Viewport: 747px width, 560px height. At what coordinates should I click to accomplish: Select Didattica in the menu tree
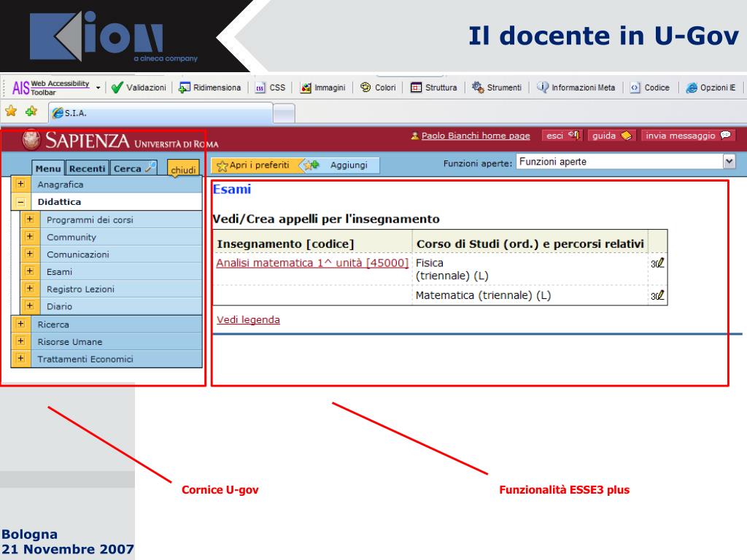tap(59, 202)
